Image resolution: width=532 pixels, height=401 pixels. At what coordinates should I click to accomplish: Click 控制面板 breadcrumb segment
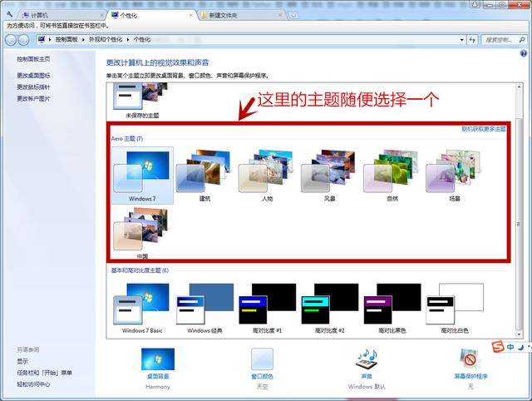(66, 40)
